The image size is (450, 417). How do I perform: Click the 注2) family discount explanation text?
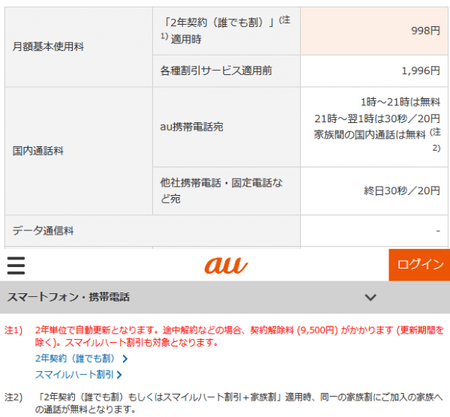pos(239,403)
